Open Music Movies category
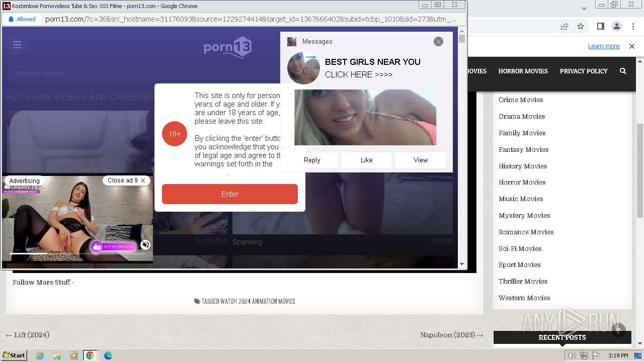 tap(521, 199)
